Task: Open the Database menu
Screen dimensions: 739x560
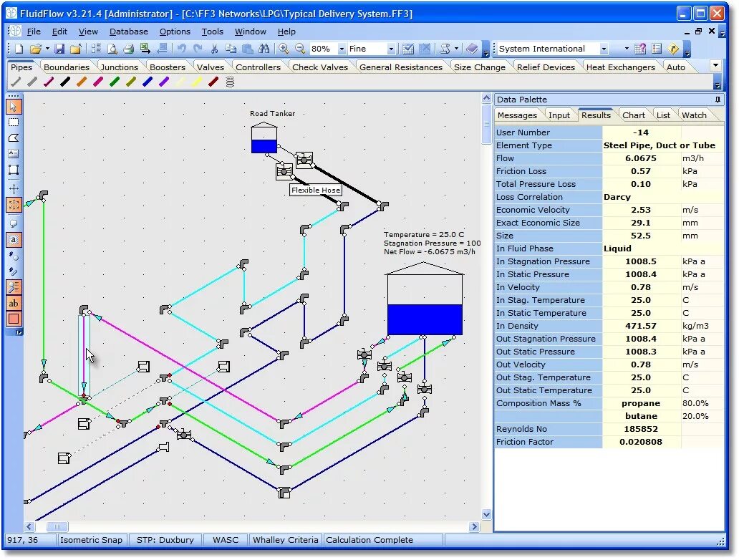Action: coord(129,32)
